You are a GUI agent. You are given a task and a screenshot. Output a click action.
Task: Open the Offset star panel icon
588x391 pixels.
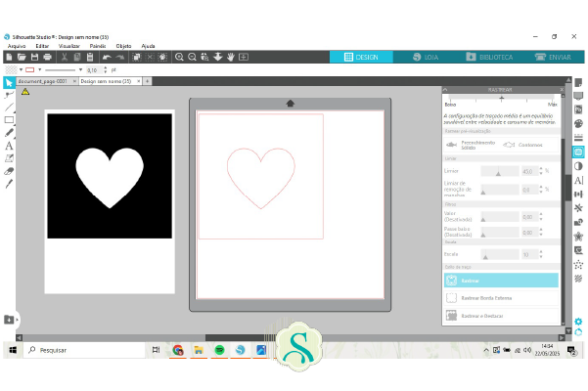click(x=578, y=237)
